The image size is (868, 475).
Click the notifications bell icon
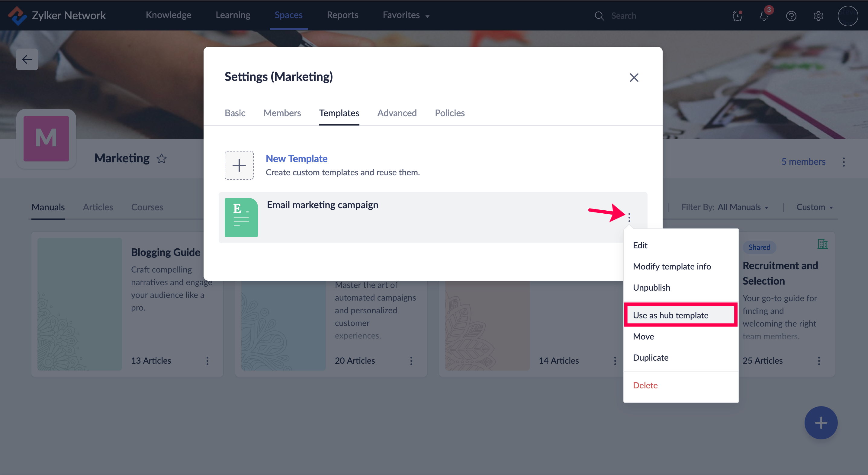pos(764,16)
